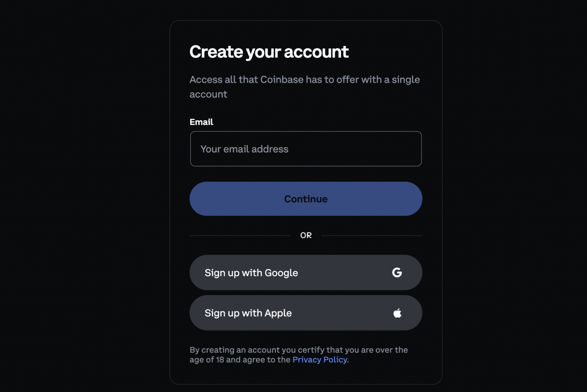This screenshot has width=587, height=392.
Task: Click the "Create your account" heading
Action: pos(269,52)
